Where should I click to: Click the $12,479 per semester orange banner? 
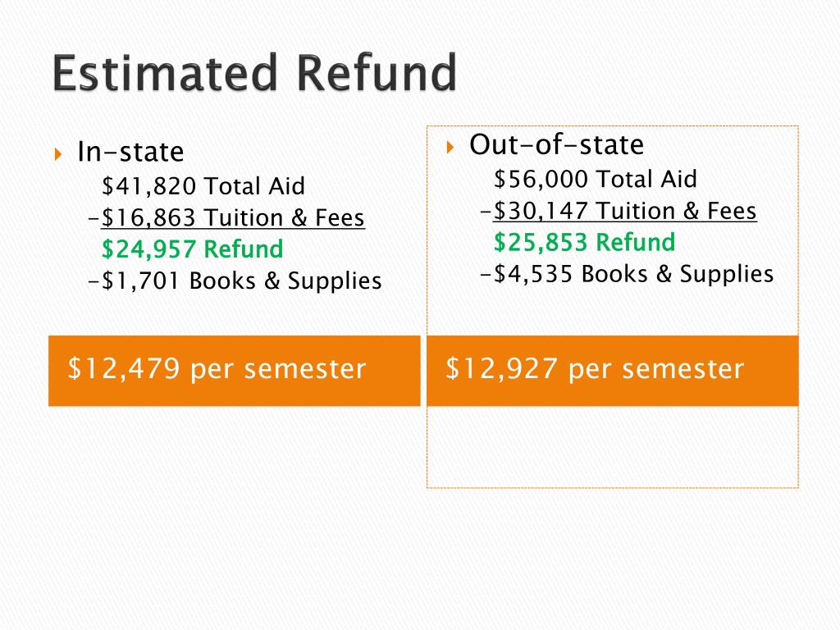(x=234, y=371)
